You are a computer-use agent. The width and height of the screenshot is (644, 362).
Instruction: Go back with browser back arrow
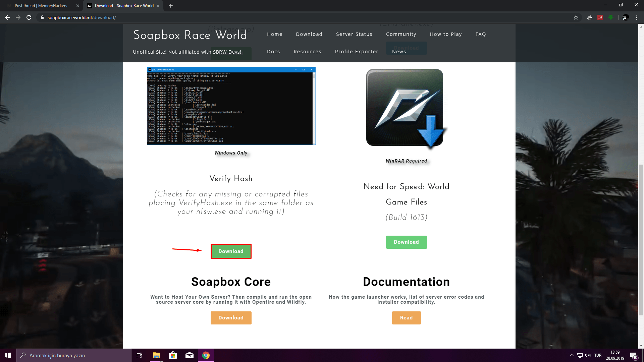(x=7, y=17)
